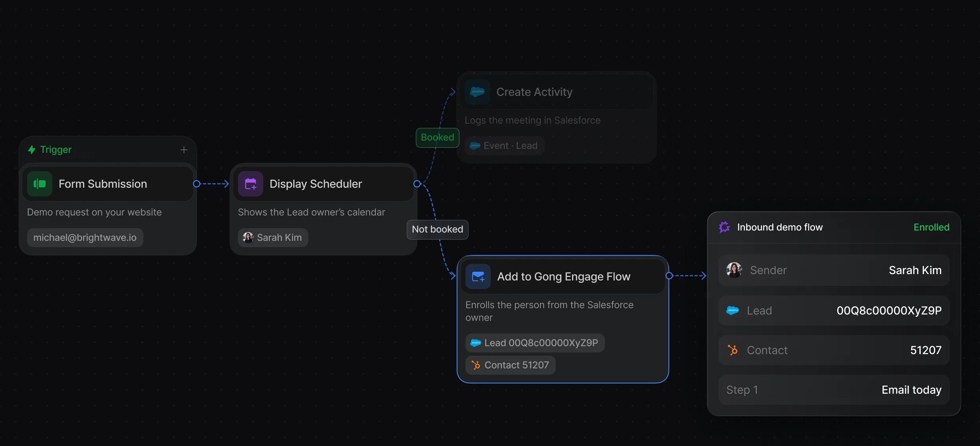The width and height of the screenshot is (980, 446).
Task: Click the purple Display Scheduler calendar icon
Action: [251, 184]
